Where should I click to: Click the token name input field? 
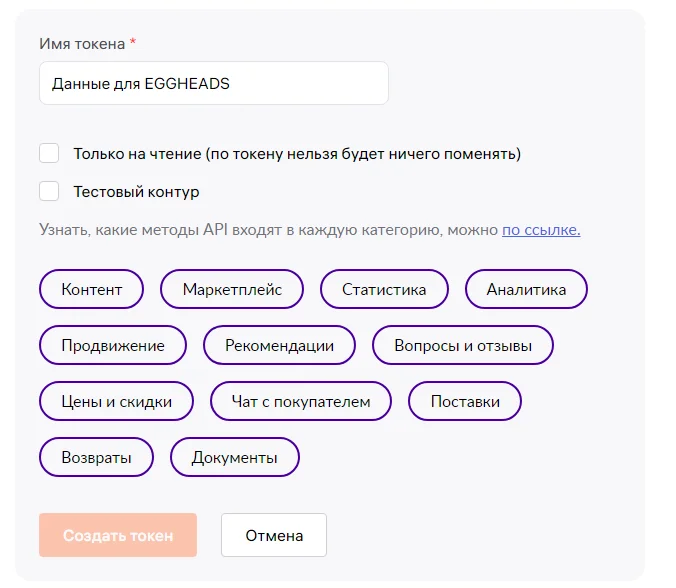(x=214, y=83)
